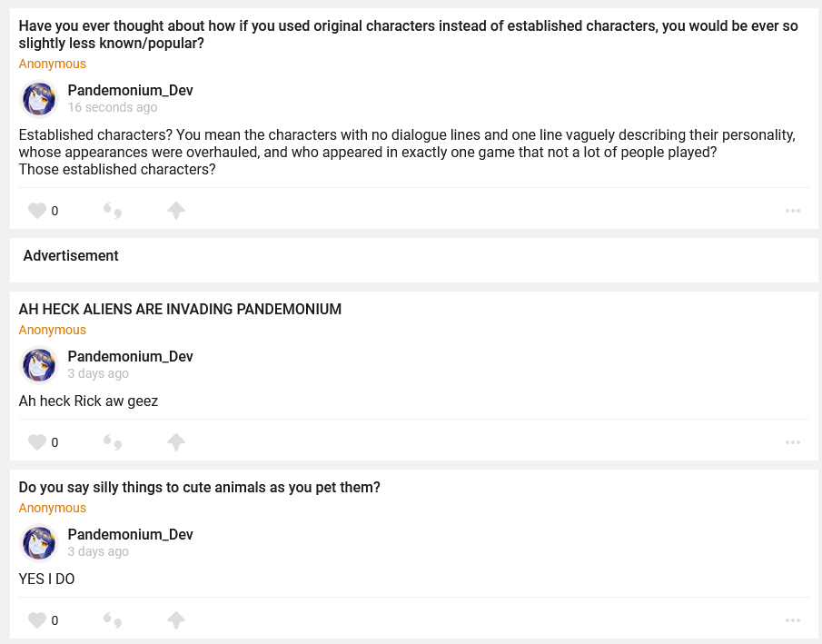Like the aliens invading answer
The width and height of the screenshot is (822, 644).
[37, 442]
